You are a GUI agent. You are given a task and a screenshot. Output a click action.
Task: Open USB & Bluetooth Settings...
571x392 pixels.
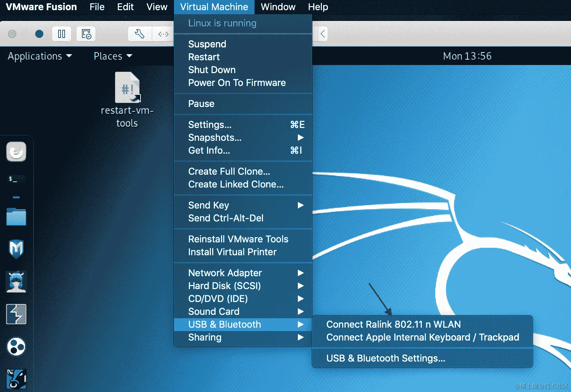coord(422,358)
